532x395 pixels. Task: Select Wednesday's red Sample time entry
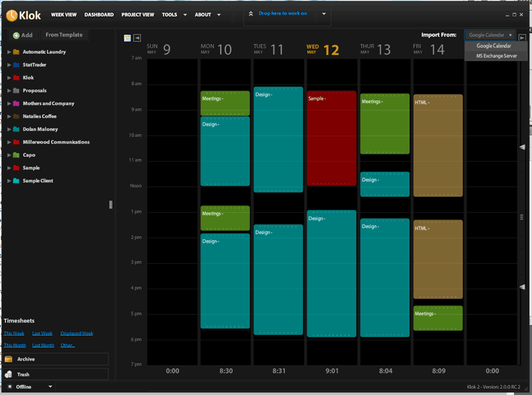tap(331, 138)
